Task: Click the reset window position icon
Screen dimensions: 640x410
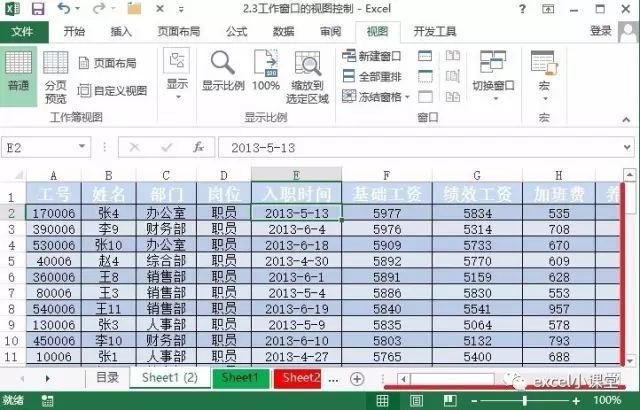Action: (x=453, y=97)
